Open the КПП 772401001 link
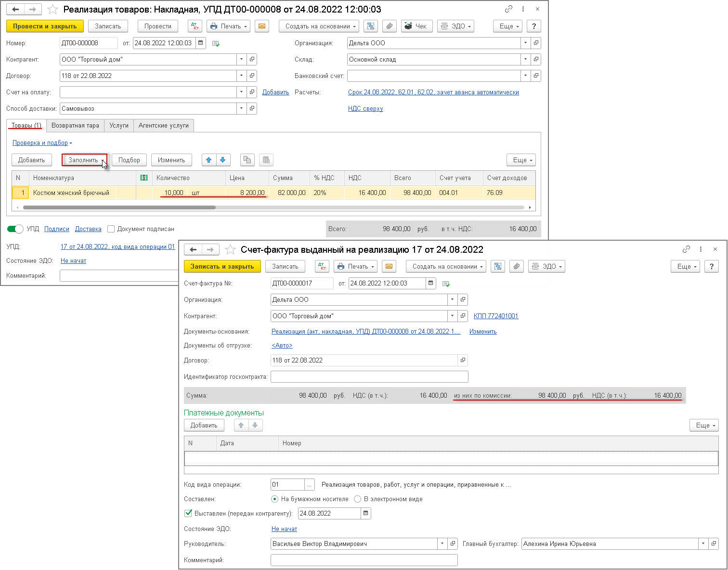Viewport: 728px width, 570px height. (496, 316)
